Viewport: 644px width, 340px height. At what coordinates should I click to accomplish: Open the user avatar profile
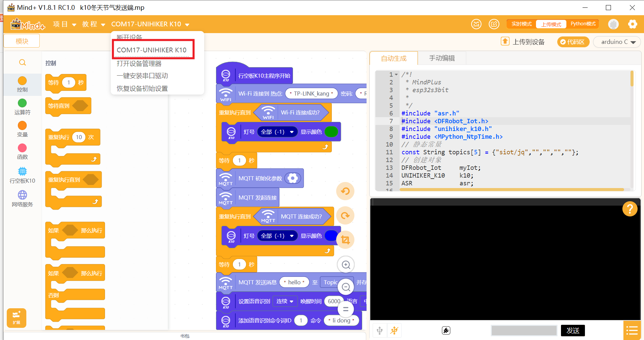tap(613, 24)
